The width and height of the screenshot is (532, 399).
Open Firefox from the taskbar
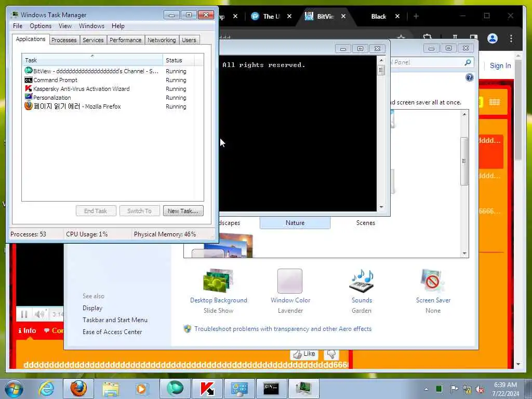(x=78, y=389)
